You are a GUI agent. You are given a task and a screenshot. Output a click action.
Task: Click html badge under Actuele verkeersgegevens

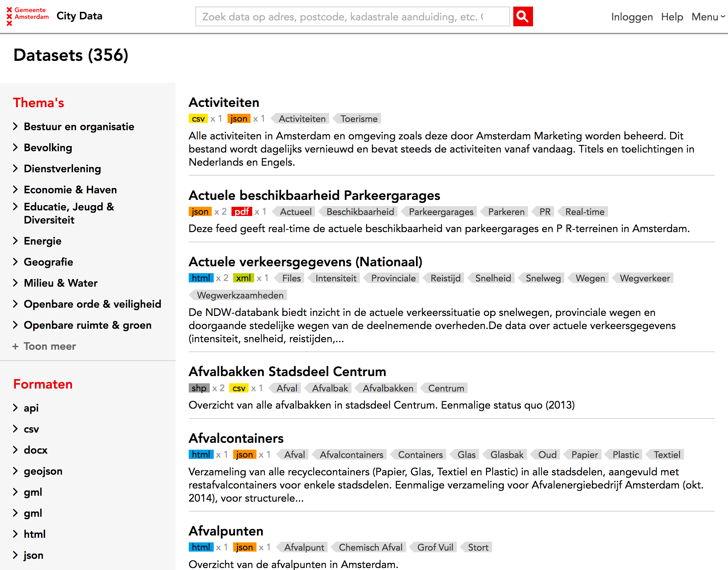pyautogui.click(x=201, y=278)
